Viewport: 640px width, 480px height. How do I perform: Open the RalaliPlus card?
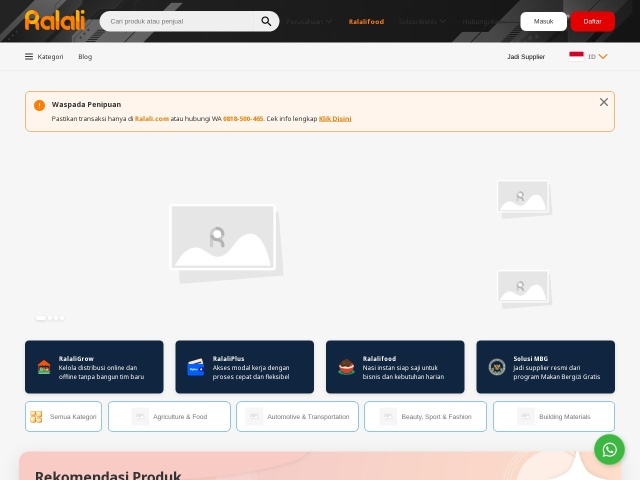click(244, 367)
